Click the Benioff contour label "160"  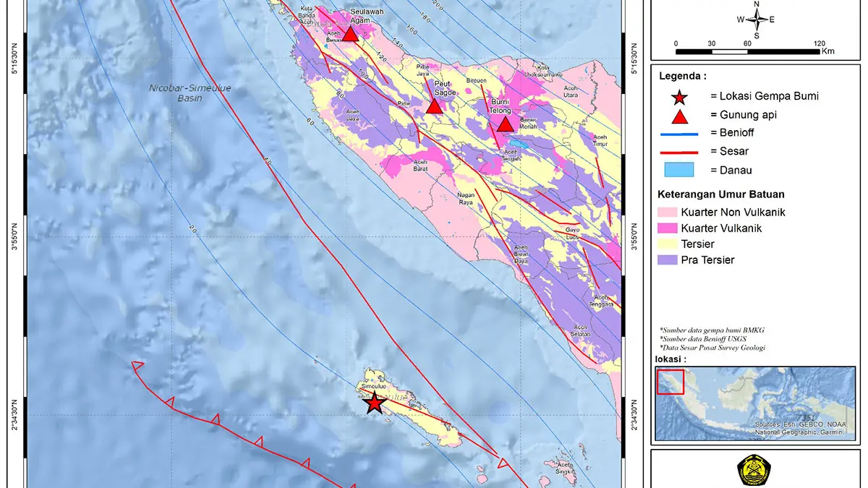click(x=414, y=30)
